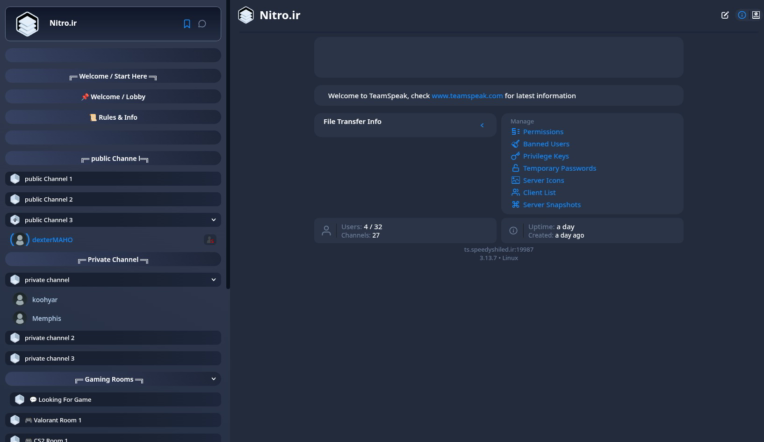The image size is (764, 442).
Task: Click public Channel 2 channel icon
Action: 15,199
